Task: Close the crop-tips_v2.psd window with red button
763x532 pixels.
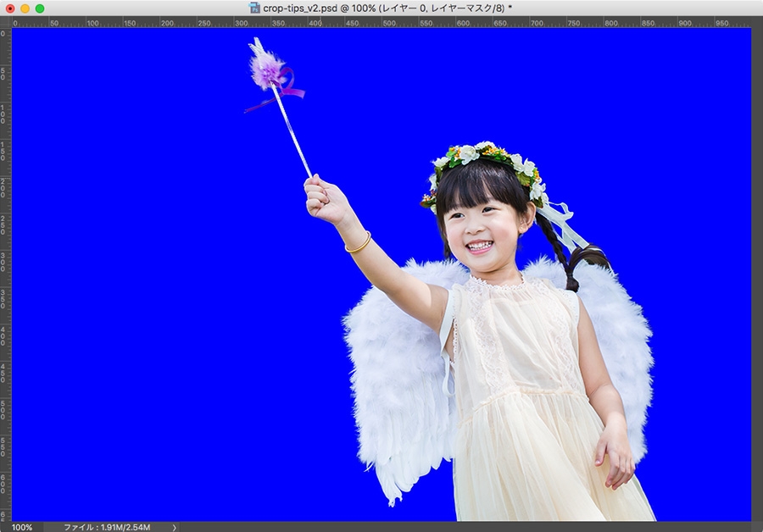Action: tap(10, 8)
